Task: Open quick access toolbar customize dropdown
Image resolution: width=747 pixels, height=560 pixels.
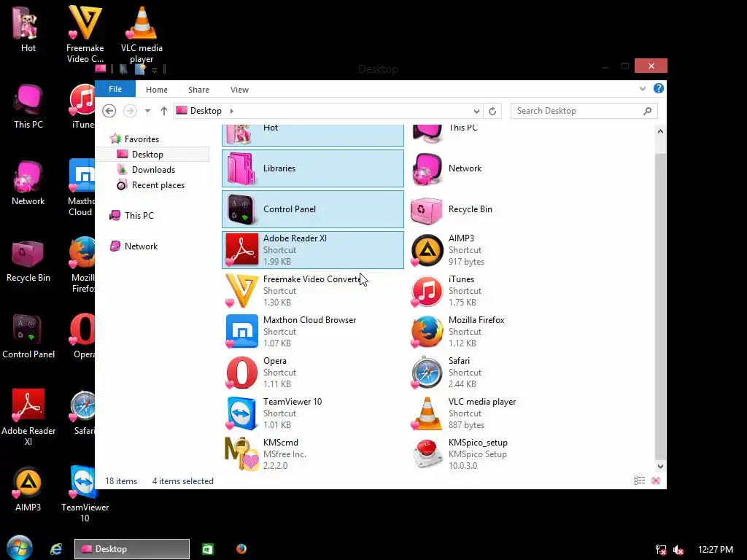Action: click(155, 70)
